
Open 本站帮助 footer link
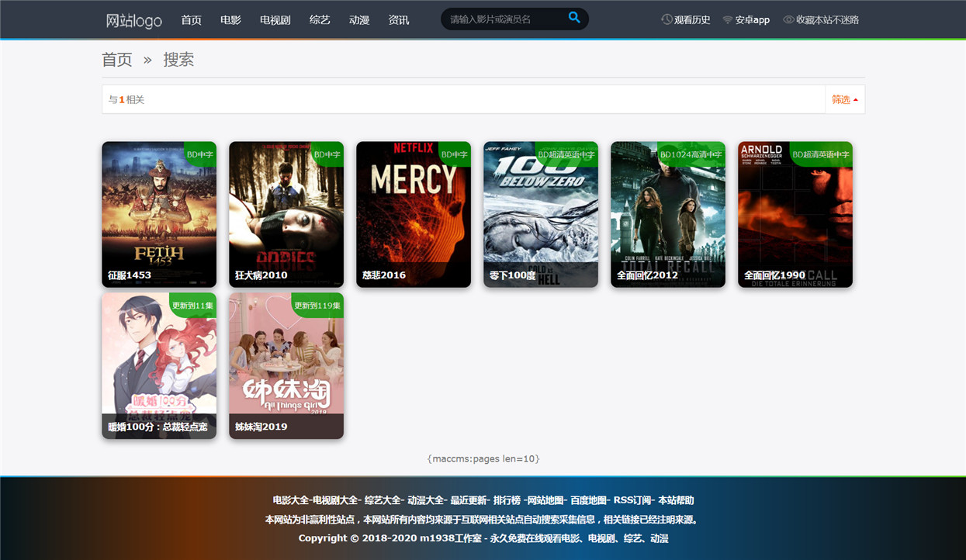click(x=675, y=500)
